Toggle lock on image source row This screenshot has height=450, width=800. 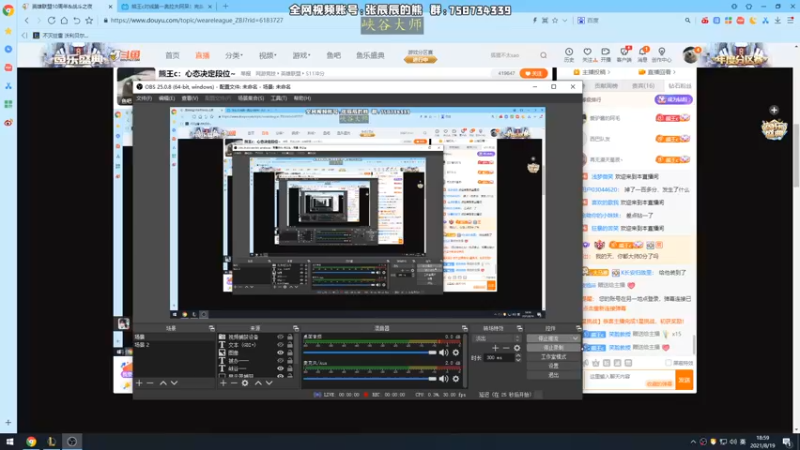coord(290,353)
